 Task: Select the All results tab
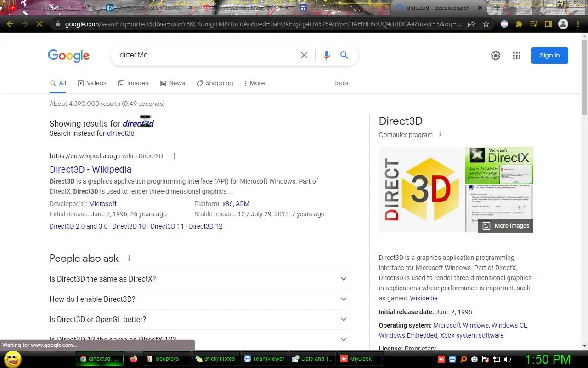click(58, 83)
